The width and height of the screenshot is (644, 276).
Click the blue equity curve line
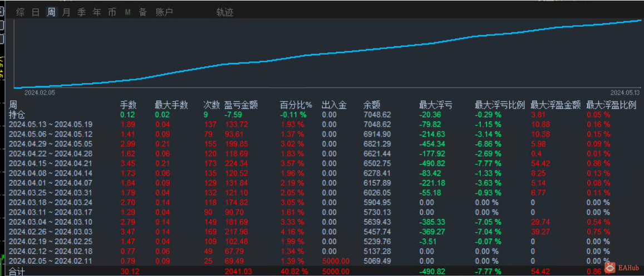pyautogui.click(x=328, y=53)
